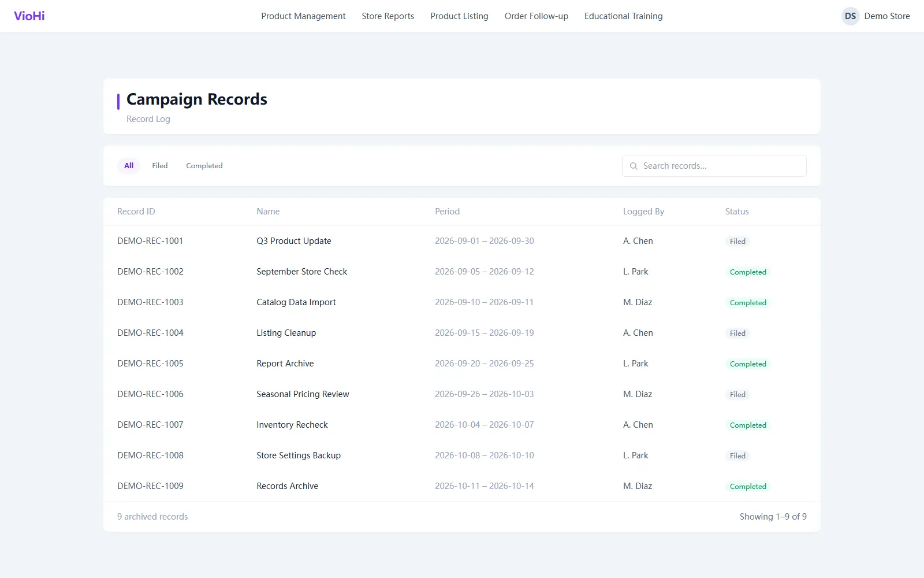
Task: Open the Product Management menu
Action: (x=303, y=16)
